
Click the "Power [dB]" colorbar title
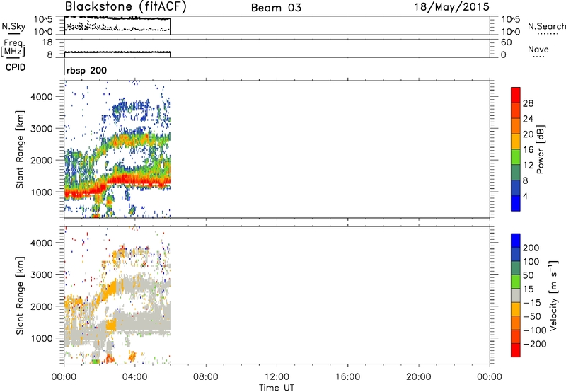tap(540, 149)
